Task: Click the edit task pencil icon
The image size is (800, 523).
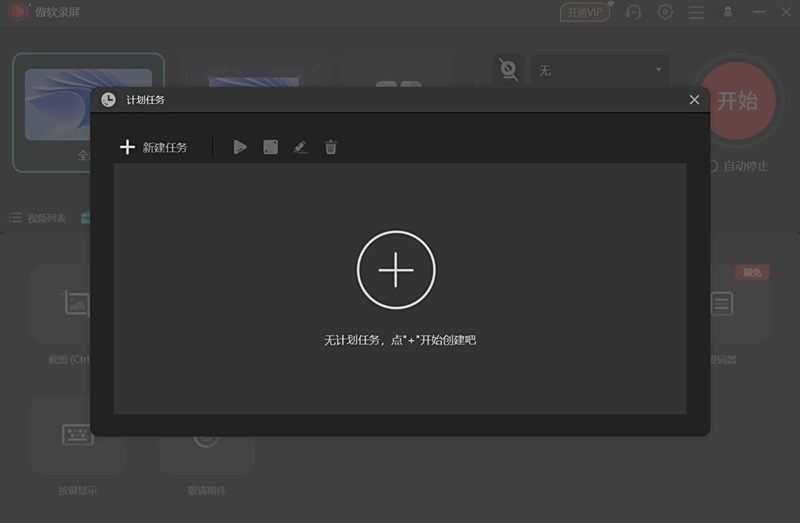Action: tap(300, 147)
